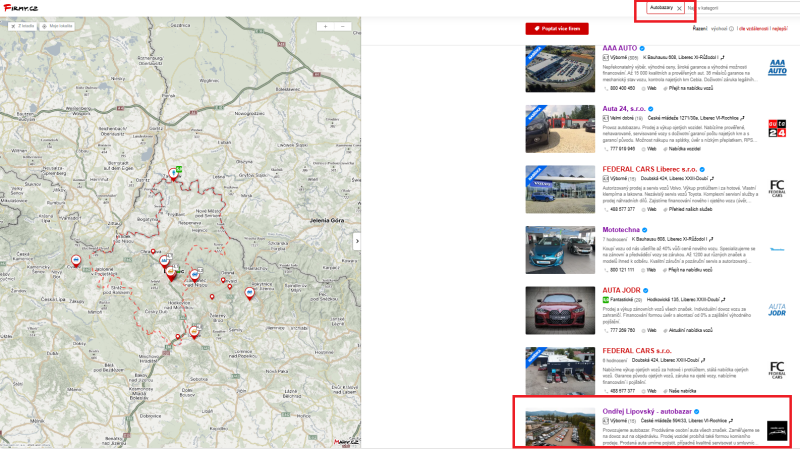Open the FEDERAL CARS Liberec s.r.o. title
800x449 pixels.
click(649, 169)
